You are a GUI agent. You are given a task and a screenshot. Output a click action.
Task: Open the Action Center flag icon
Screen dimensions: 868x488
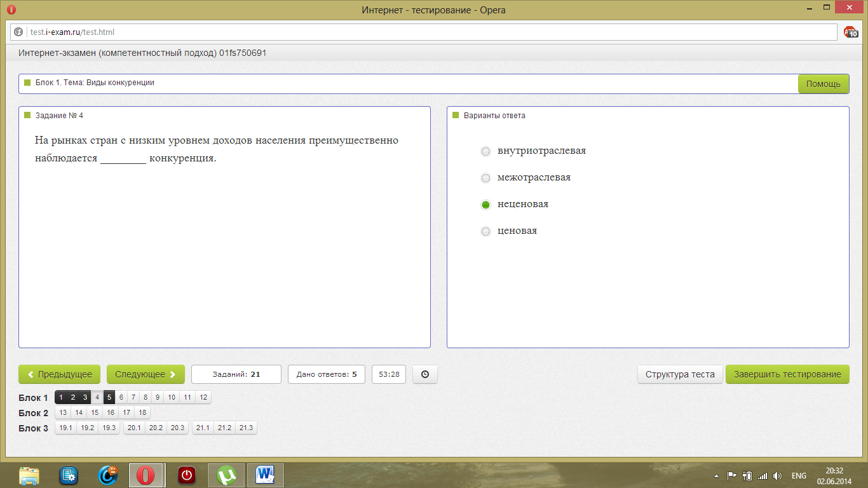[x=731, y=475]
